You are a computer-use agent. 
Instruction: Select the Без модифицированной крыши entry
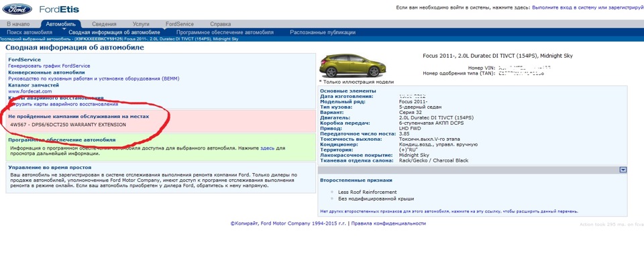tap(376, 199)
